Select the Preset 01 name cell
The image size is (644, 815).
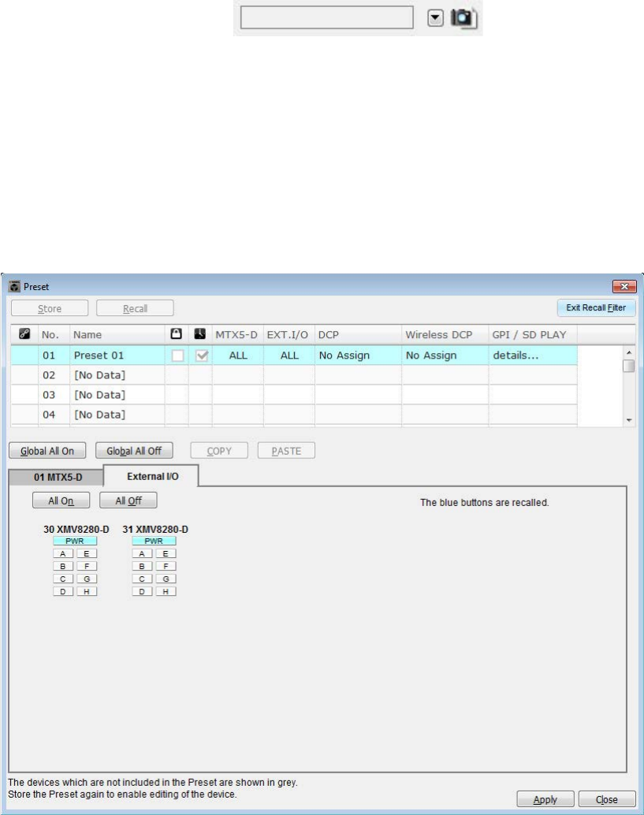pyautogui.click(x=117, y=355)
